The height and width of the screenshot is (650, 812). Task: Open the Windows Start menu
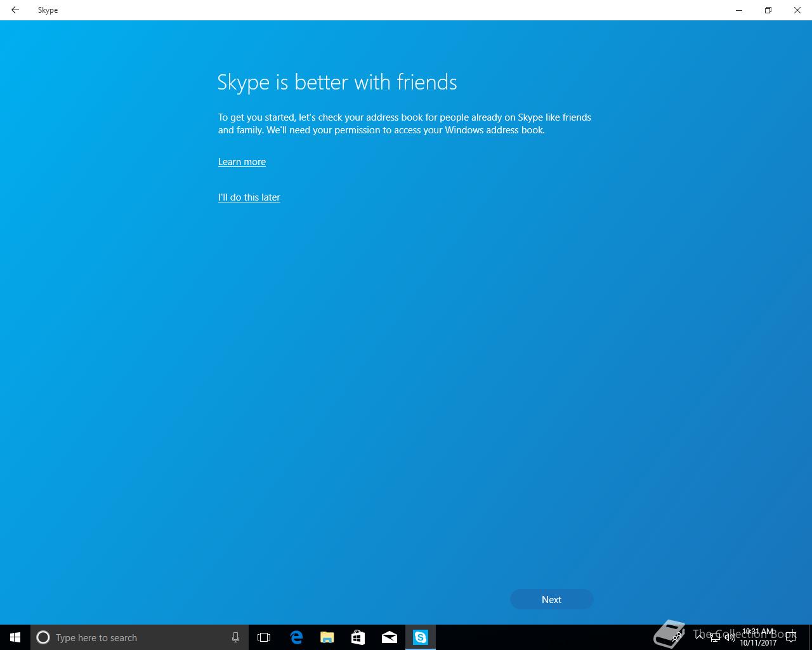click(x=15, y=637)
